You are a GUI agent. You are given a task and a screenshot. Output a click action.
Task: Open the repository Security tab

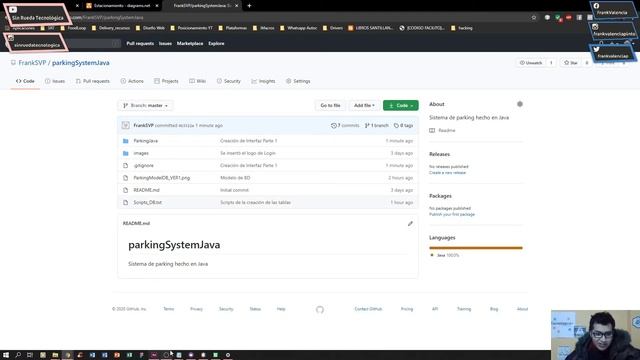click(x=229, y=81)
